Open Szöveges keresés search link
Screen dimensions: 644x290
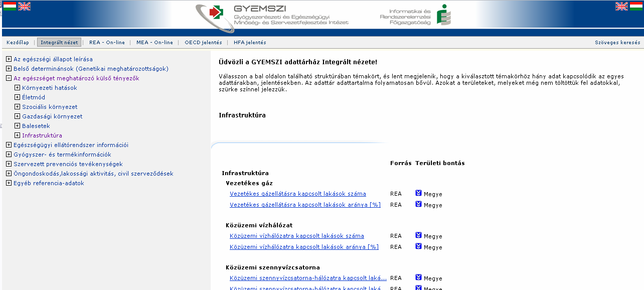coord(617,43)
